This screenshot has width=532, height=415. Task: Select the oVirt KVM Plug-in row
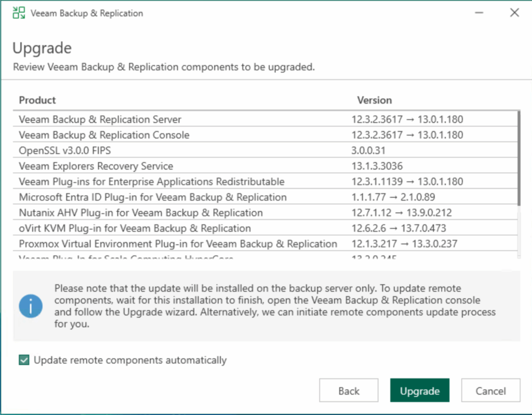[135, 228]
